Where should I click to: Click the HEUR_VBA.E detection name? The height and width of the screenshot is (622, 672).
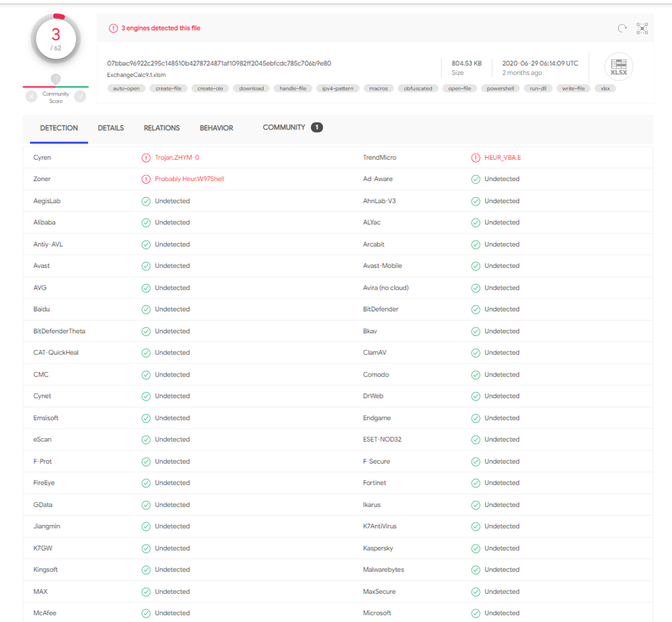click(x=502, y=158)
